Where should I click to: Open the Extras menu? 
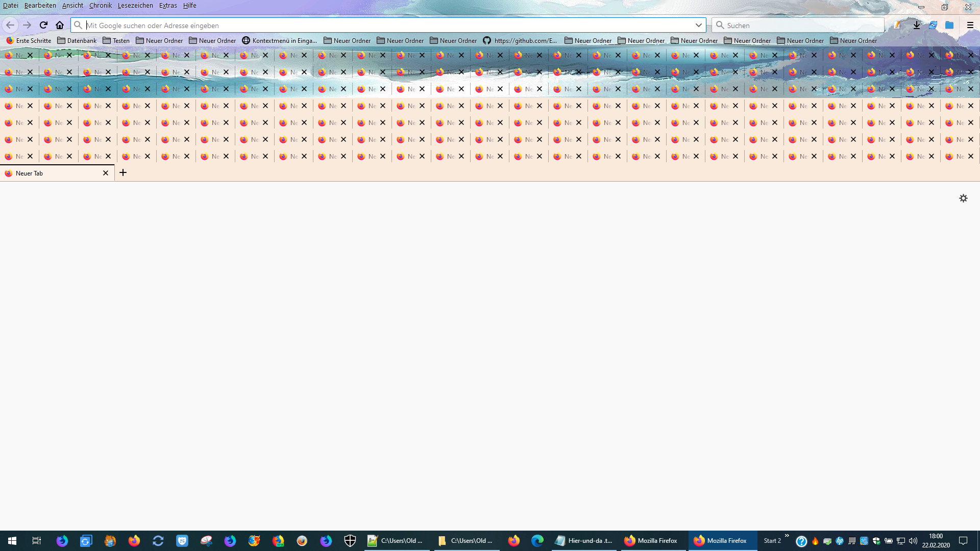pyautogui.click(x=168, y=6)
